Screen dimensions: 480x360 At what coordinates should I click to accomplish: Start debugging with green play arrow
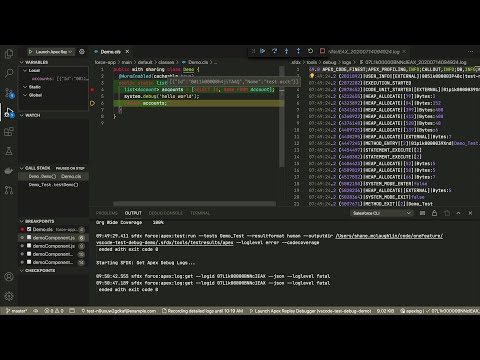coord(30,52)
